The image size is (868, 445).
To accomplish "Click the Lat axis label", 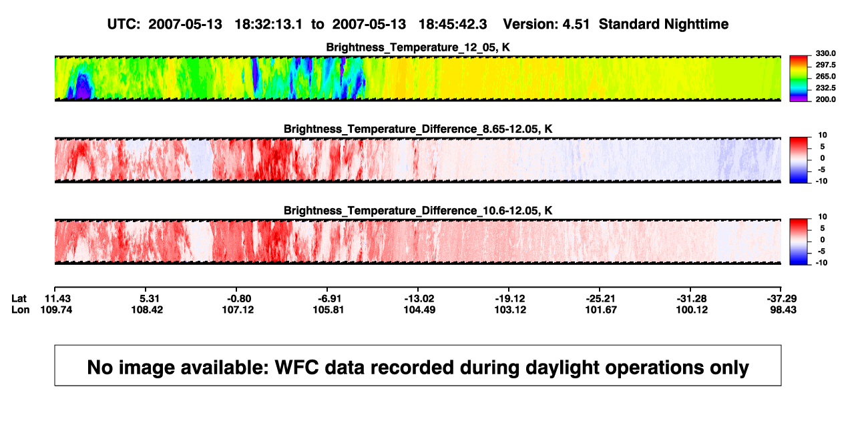I will point(19,298).
